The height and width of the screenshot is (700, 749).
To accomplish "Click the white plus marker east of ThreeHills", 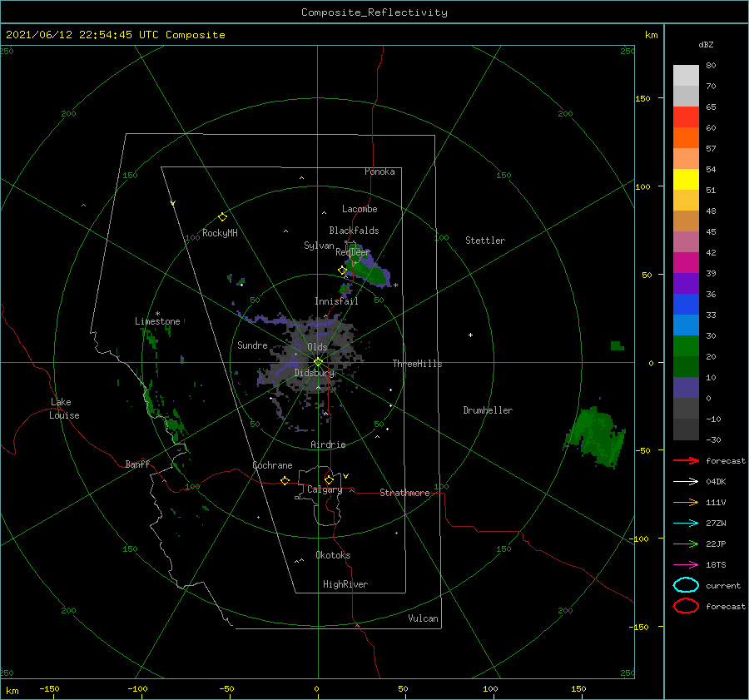I will coord(470,335).
